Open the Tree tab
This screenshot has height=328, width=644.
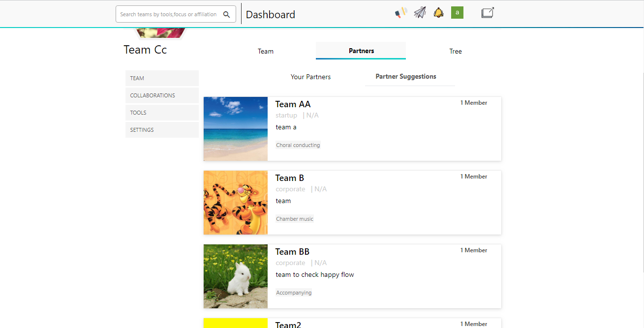[x=456, y=51]
